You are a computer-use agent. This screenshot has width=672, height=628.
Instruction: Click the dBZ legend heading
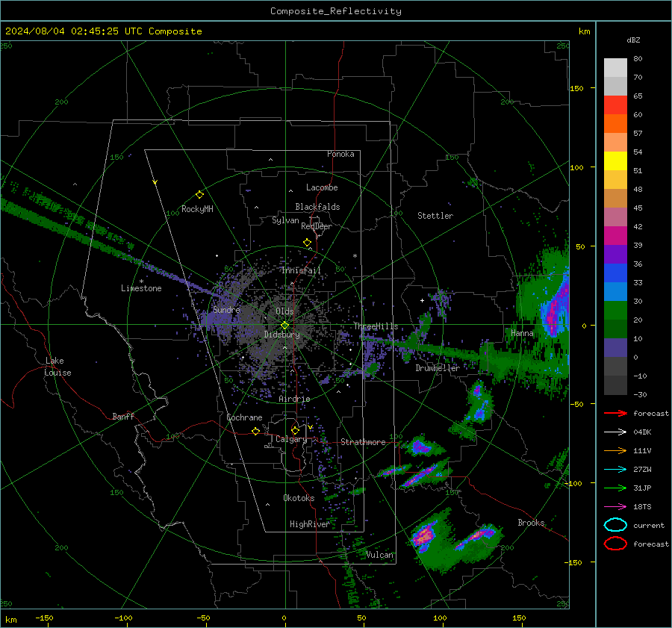click(x=633, y=40)
